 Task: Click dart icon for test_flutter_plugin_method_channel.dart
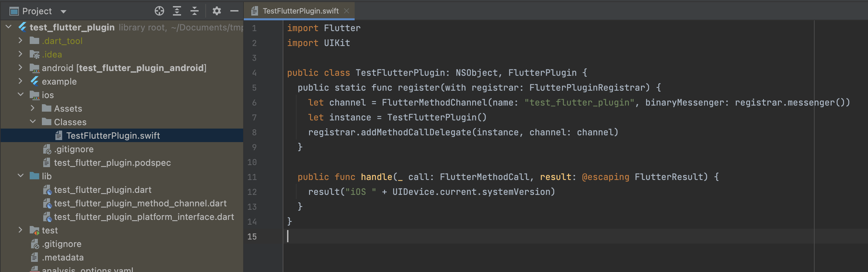pyautogui.click(x=47, y=203)
